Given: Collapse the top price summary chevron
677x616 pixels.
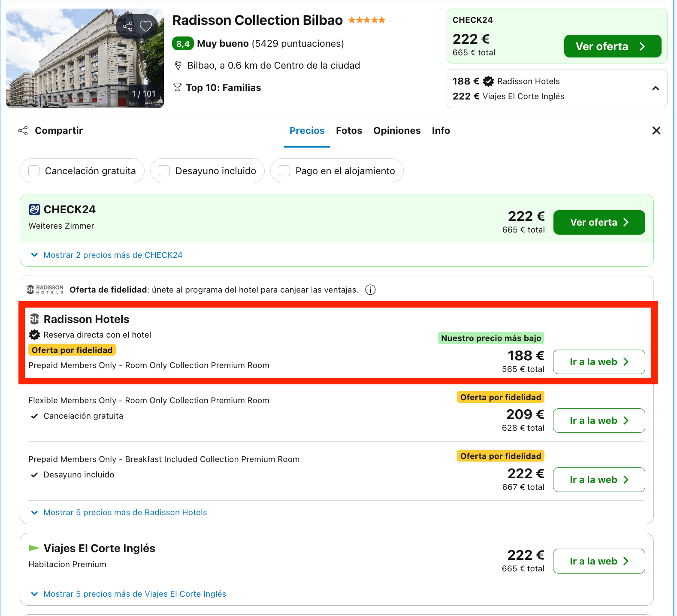Looking at the screenshot, I should (x=656, y=88).
